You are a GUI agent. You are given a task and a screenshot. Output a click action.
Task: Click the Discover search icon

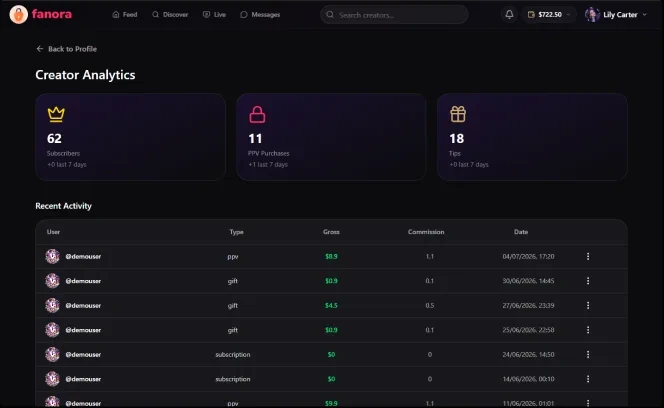pyautogui.click(x=155, y=14)
